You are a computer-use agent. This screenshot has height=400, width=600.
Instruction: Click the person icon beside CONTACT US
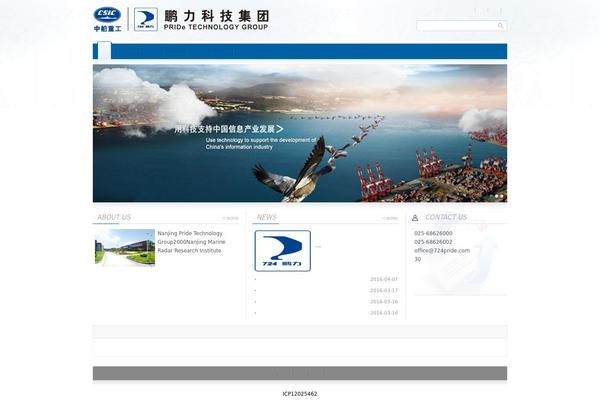click(415, 218)
